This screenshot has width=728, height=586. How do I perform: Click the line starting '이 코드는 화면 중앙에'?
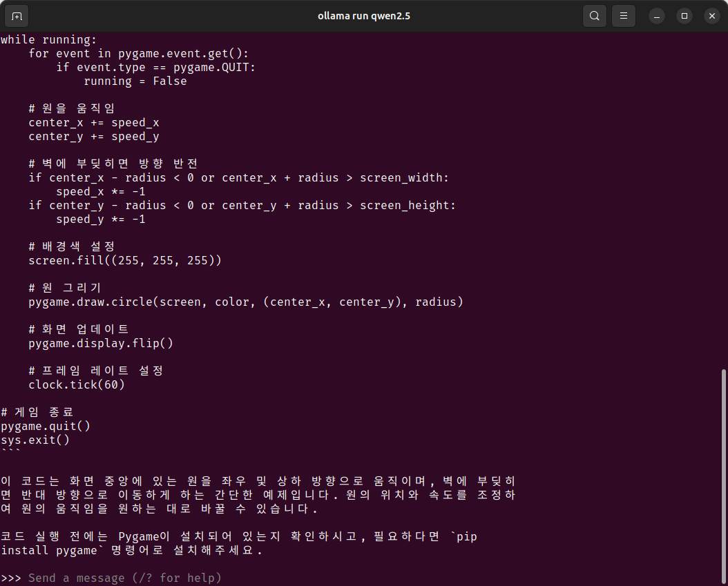pyautogui.click(x=258, y=482)
